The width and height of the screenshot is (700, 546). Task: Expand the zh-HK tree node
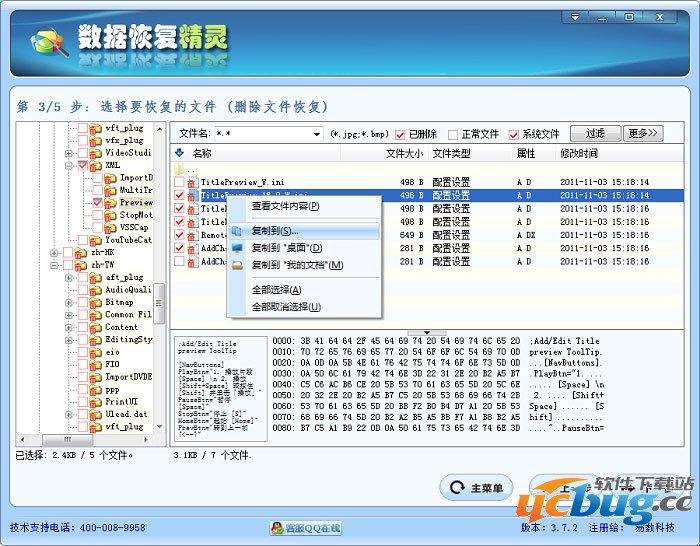click(54, 253)
